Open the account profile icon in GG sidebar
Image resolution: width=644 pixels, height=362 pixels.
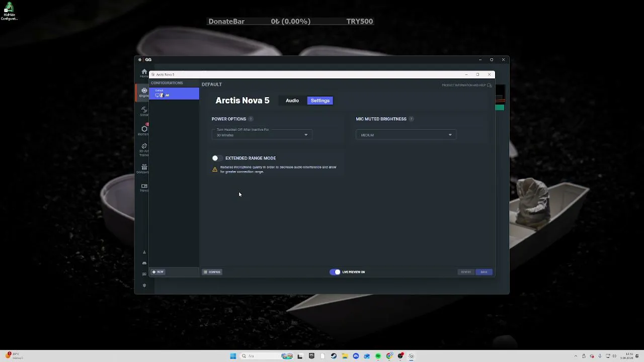click(144, 252)
